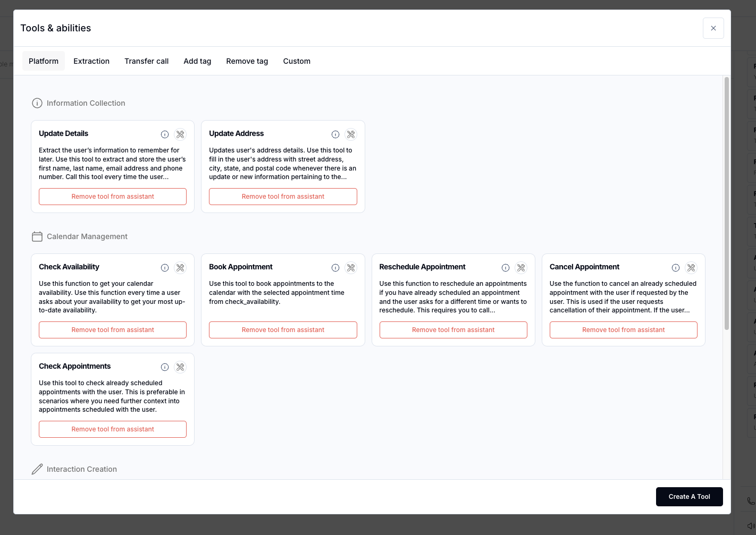Image resolution: width=756 pixels, height=535 pixels.
Task: Remove the Check Appointments tool from assistant
Action: tap(112, 429)
